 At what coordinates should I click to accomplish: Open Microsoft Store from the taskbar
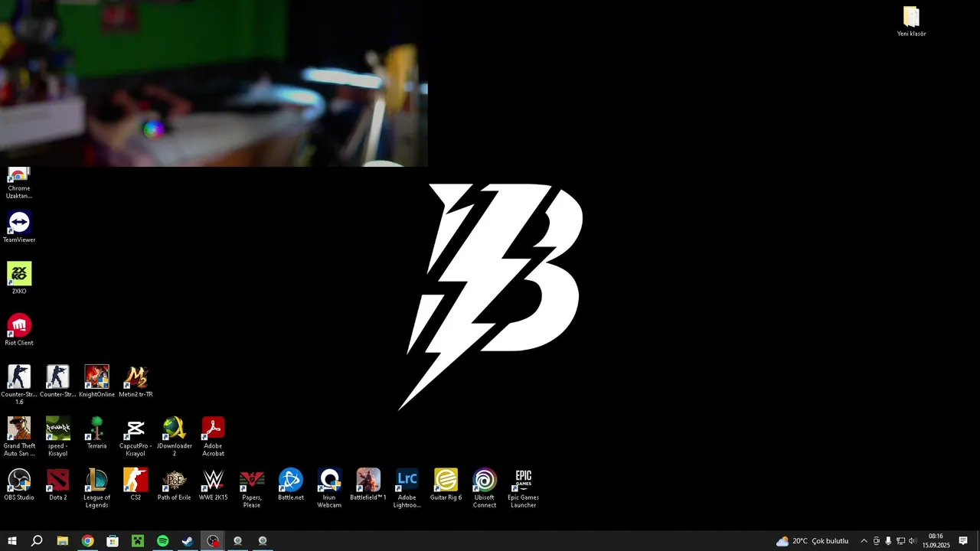pos(113,541)
